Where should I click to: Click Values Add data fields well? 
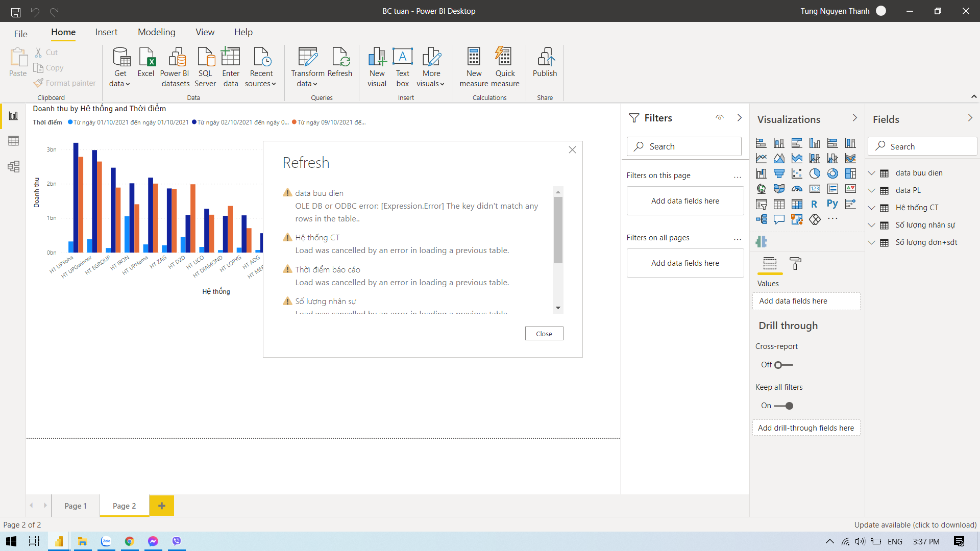pos(806,301)
